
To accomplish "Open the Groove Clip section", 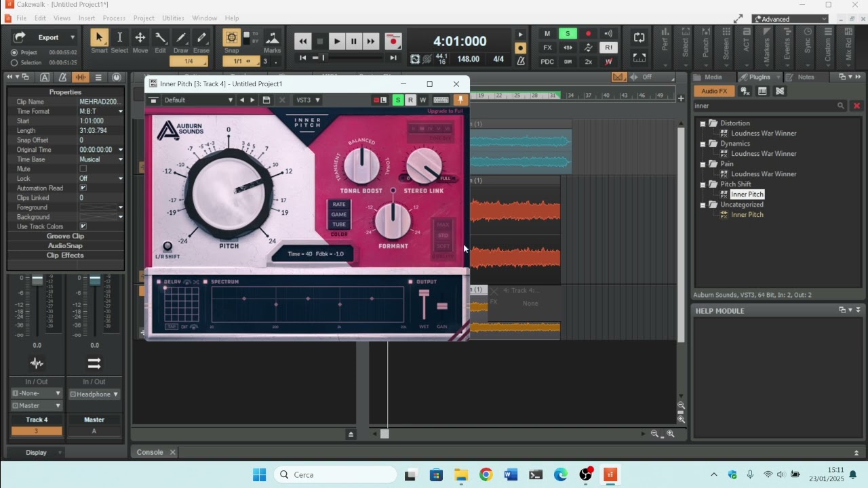I will 65,237.
